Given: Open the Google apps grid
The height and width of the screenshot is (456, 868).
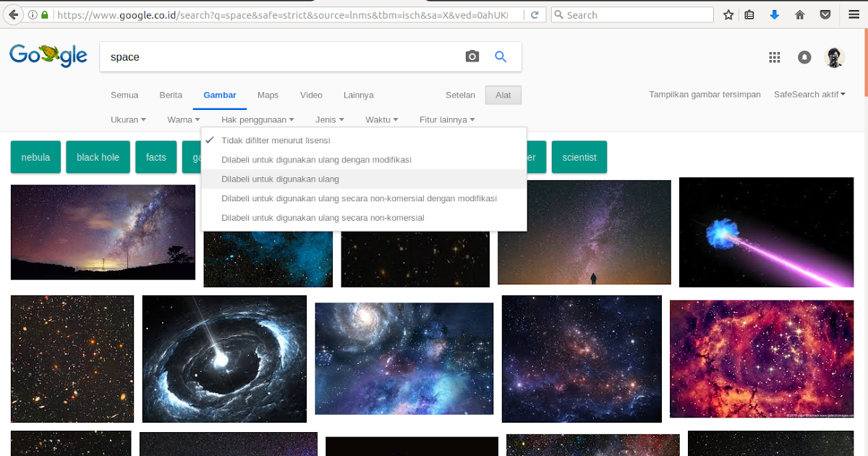Looking at the screenshot, I should [x=774, y=57].
